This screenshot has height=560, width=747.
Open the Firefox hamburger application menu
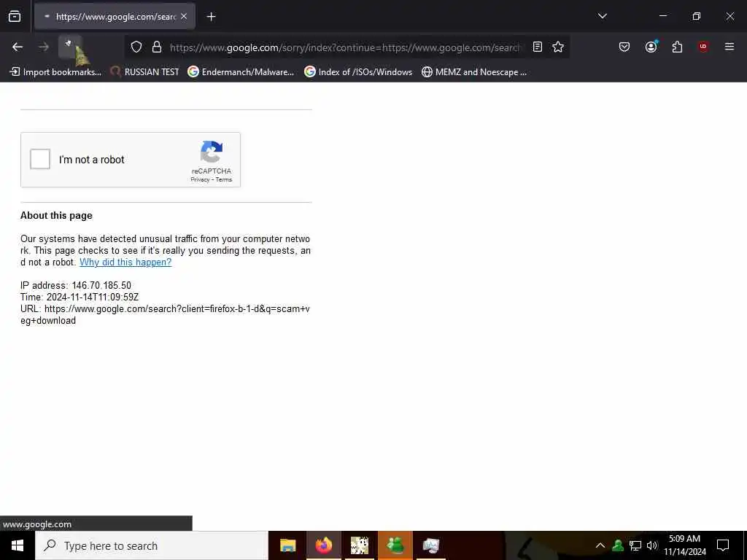(x=729, y=47)
